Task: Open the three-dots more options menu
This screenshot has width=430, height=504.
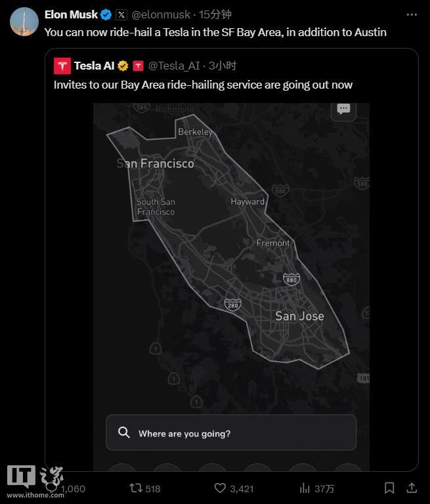Action: point(412,15)
